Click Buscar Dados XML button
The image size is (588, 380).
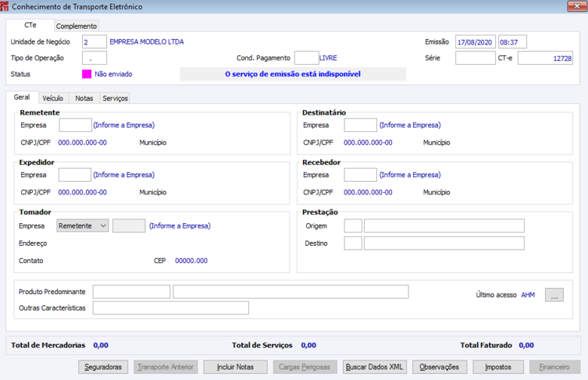(x=374, y=367)
